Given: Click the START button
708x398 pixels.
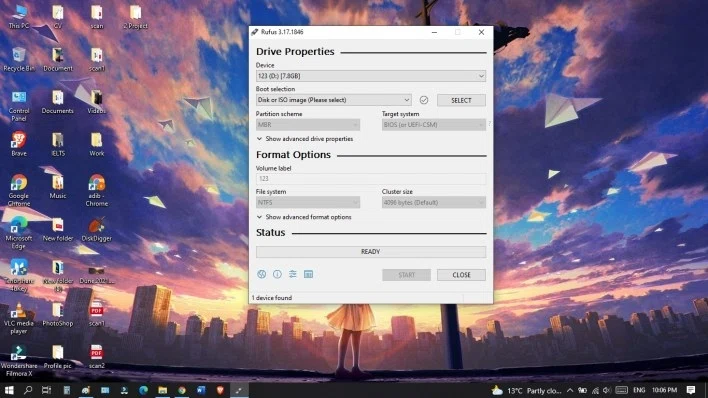Looking at the screenshot, I should pos(406,275).
